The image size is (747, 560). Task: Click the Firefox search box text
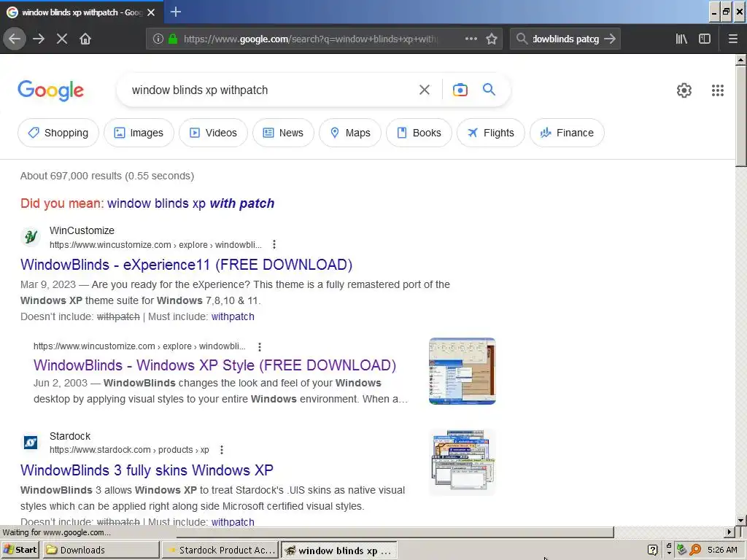[x=565, y=39]
